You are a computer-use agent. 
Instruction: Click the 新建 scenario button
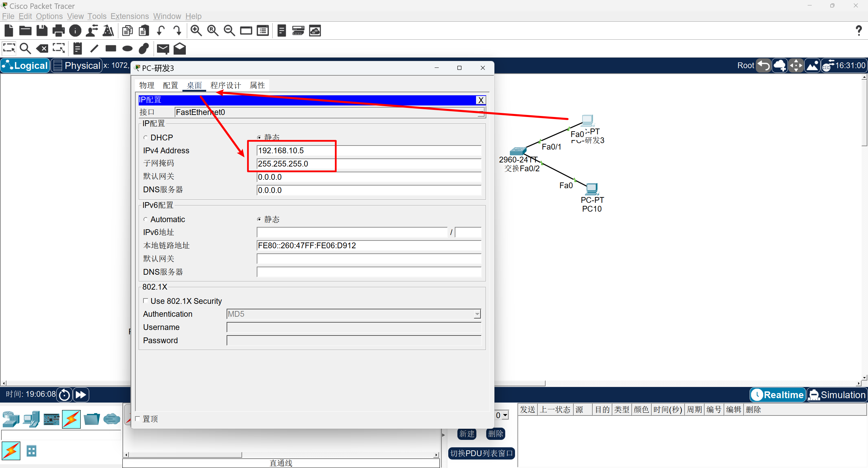click(467, 434)
